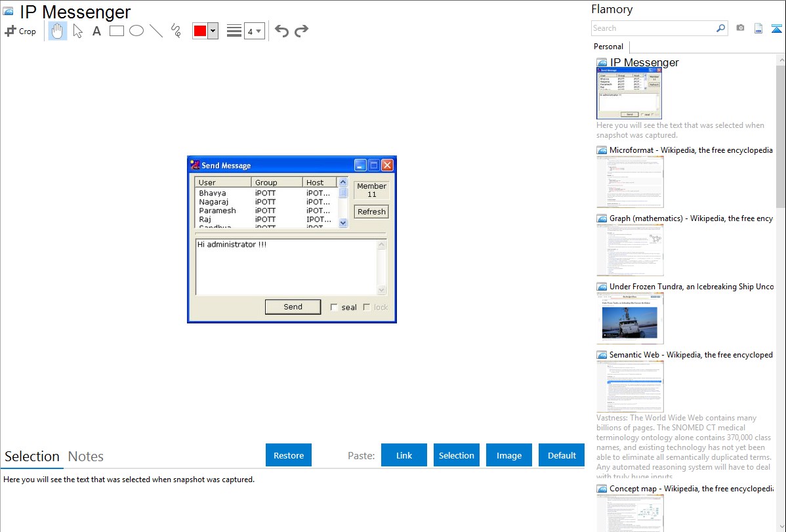
Task: Click the red color swatch
Action: pyautogui.click(x=200, y=31)
